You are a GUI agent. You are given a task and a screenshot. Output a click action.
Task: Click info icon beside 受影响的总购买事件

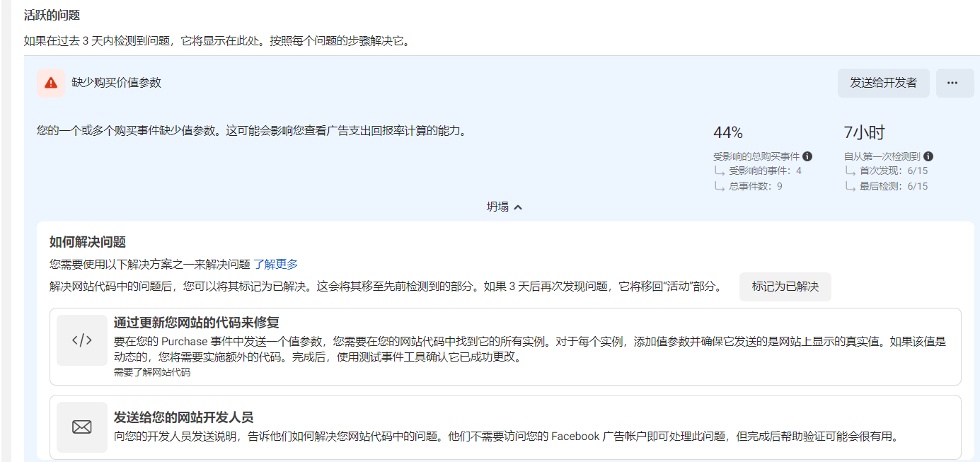click(807, 156)
